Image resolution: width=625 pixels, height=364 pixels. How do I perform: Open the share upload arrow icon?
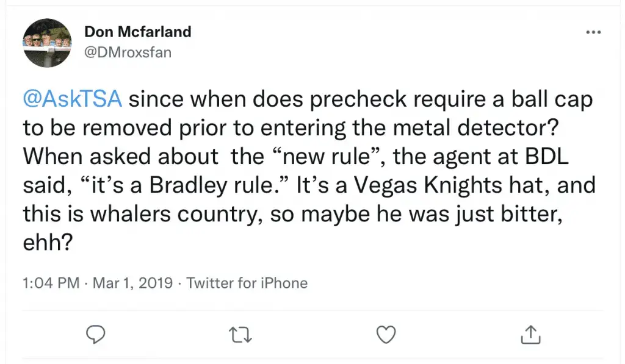tap(530, 334)
